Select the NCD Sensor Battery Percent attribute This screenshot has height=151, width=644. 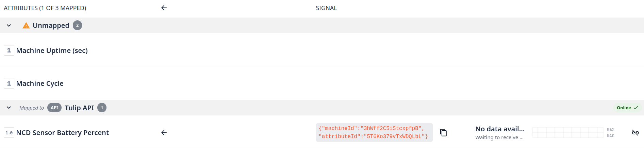point(63,133)
